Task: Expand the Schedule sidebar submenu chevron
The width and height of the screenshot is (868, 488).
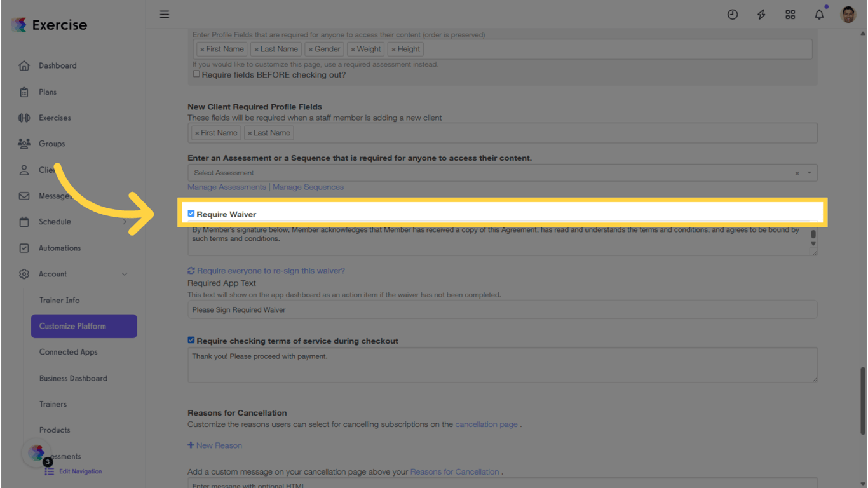Action: pyautogui.click(x=126, y=222)
